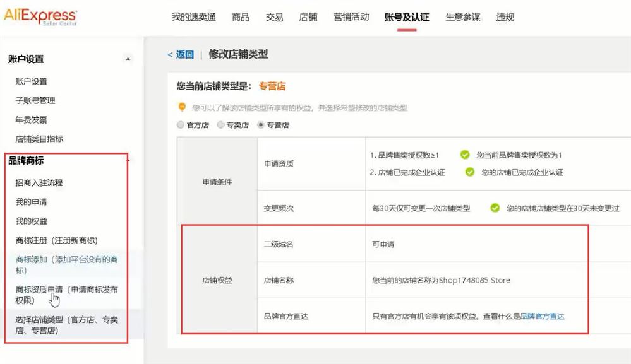
Task: Click green check beside 您的店铺已完成企业认证
Action: point(470,172)
